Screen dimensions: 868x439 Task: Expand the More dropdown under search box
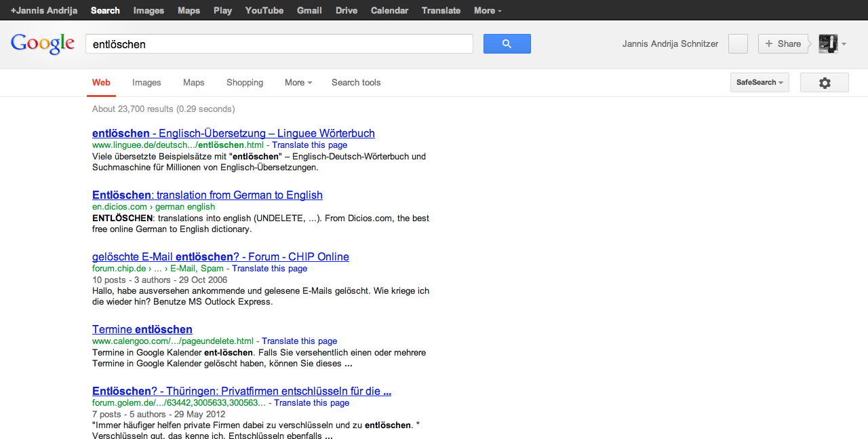(x=298, y=83)
